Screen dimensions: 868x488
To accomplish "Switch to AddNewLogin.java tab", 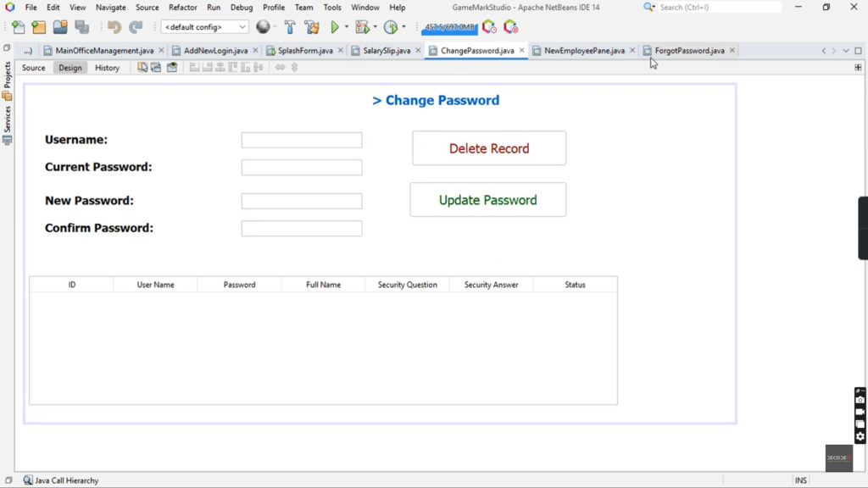I will pyautogui.click(x=215, y=50).
